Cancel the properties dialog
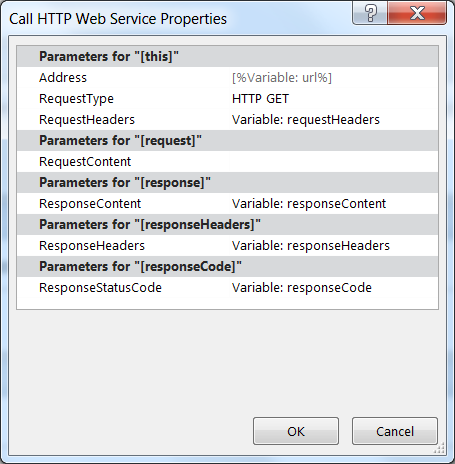Screen dimensions: 455x464 [395, 431]
